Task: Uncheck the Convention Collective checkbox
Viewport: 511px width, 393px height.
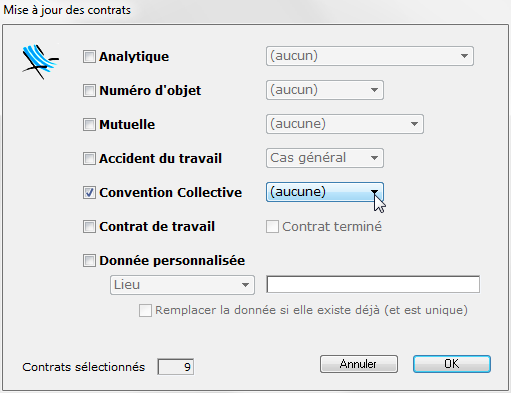Action: (89, 192)
